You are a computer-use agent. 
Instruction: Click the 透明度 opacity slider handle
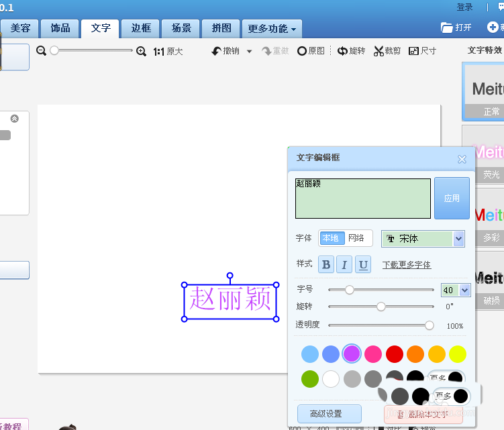[429, 325]
